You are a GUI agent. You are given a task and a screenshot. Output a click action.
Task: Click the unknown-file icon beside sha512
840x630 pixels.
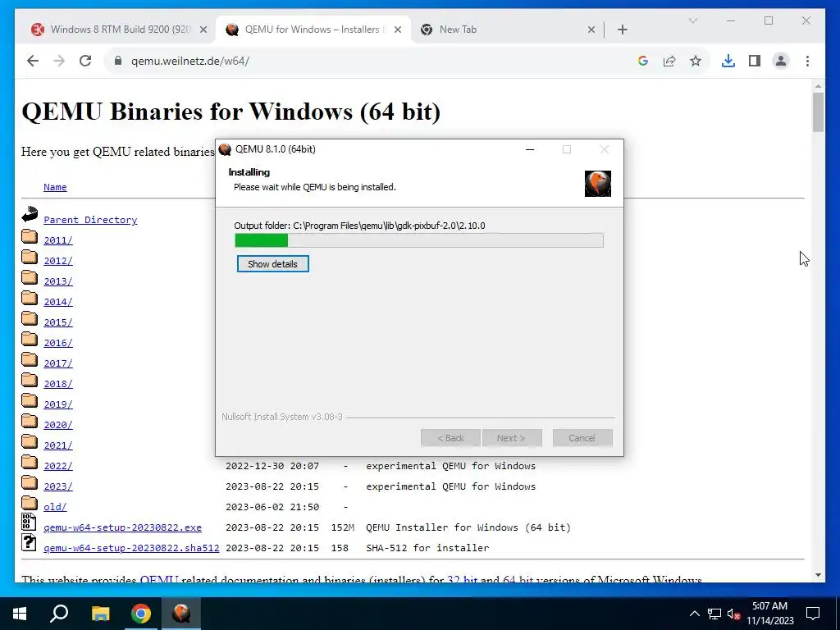click(x=29, y=543)
